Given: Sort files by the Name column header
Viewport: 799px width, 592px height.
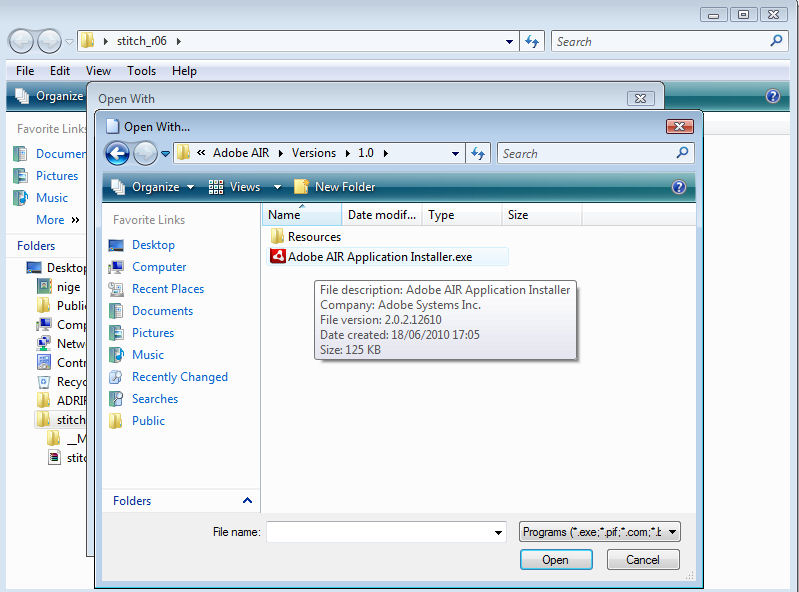Looking at the screenshot, I should tap(285, 215).
